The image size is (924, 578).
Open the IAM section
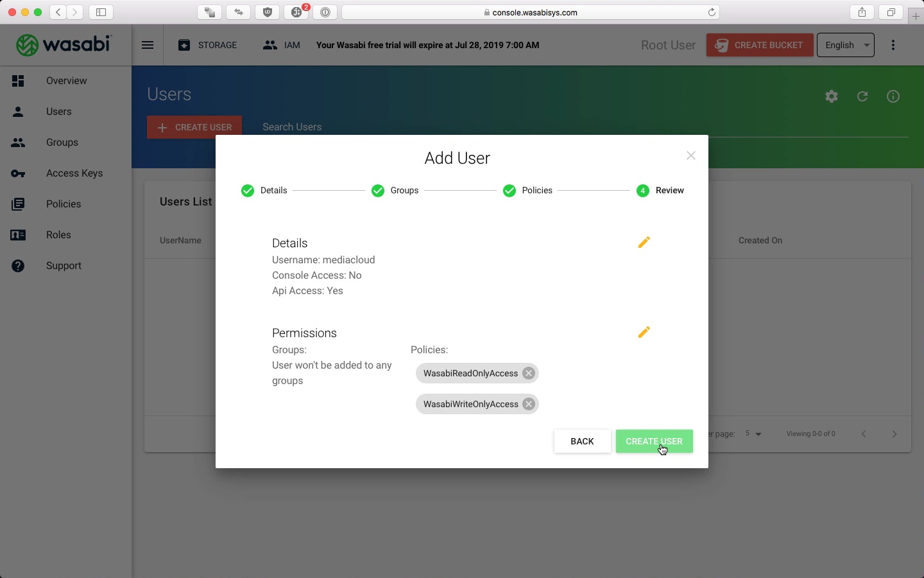(x=282, y=45)
